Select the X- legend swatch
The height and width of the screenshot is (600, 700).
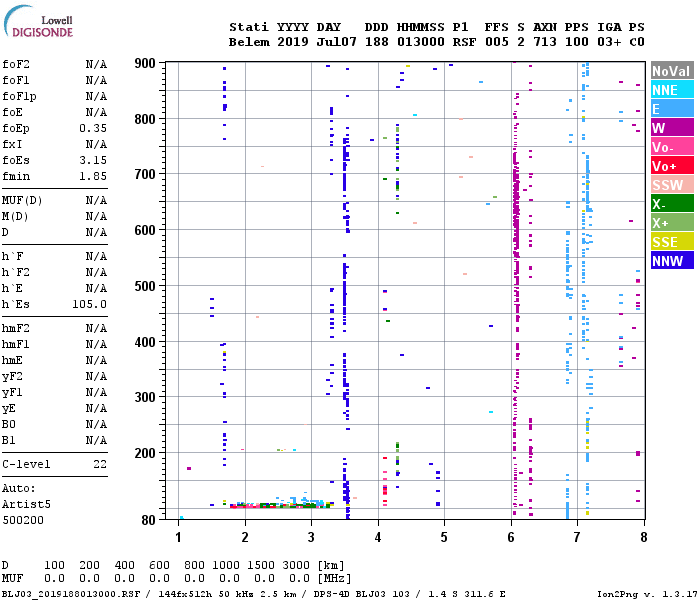(672, 204)
